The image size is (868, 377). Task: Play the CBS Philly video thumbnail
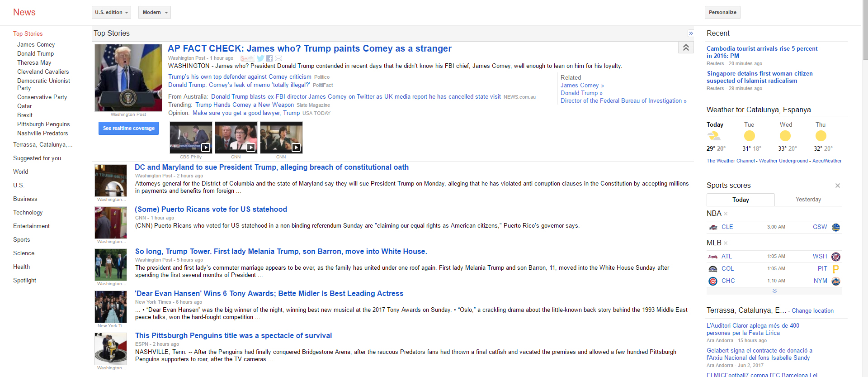pos(191,138)
